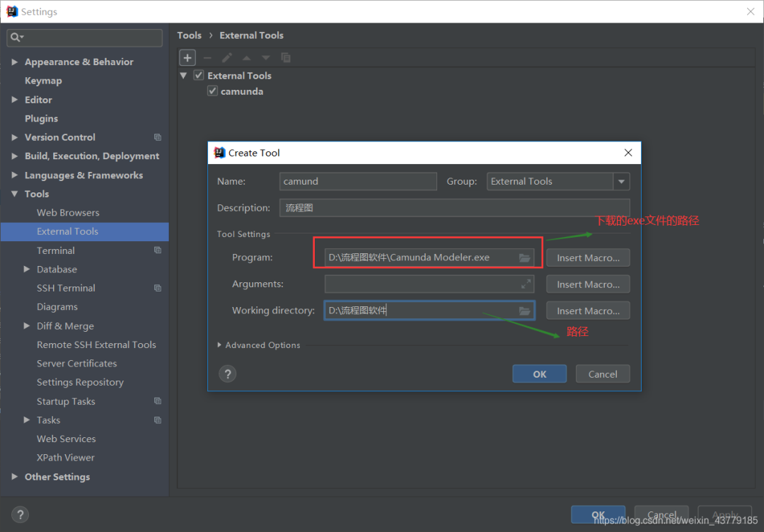
Task: Click the Description input field
Action: (x=455, y=208)
